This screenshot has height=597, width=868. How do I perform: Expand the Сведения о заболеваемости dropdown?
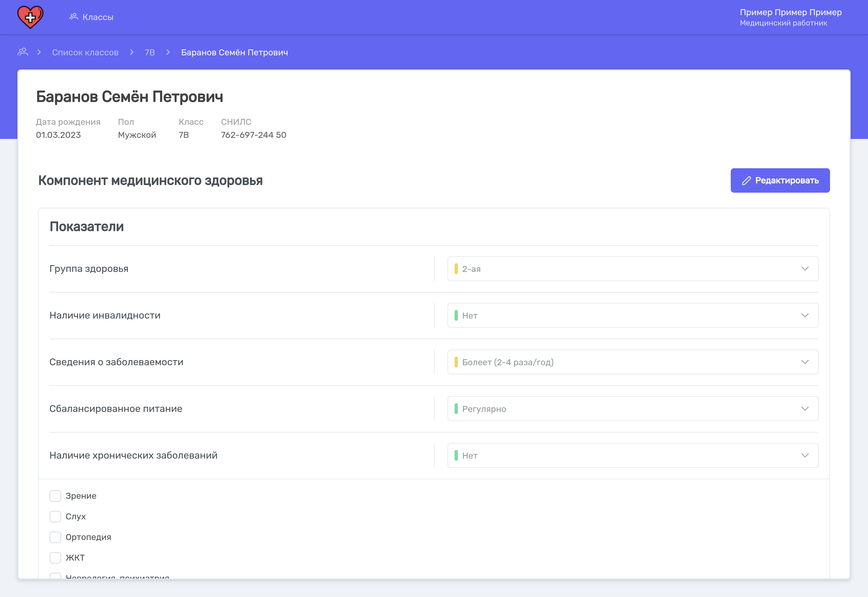(633, 362)
